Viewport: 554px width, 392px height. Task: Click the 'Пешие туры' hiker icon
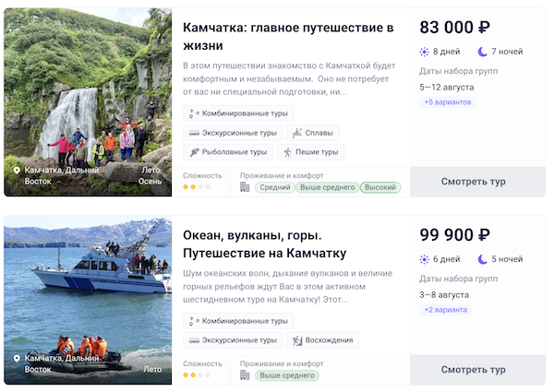click(287, 152)
